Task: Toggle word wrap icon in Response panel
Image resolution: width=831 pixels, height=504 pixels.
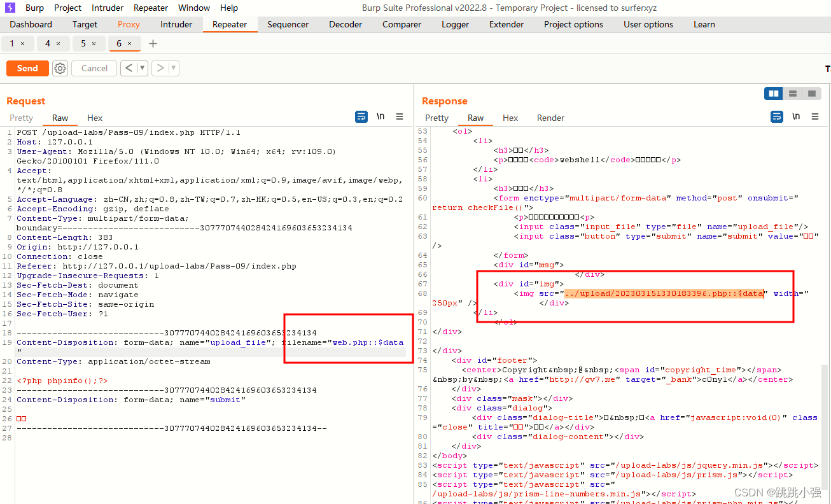Action: coord(777,117)
